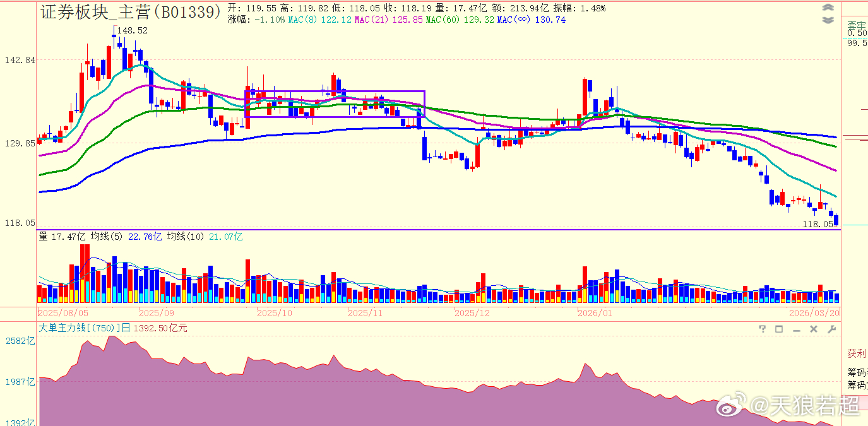The width and height of the screenshot is (868, 426).
Task: Open indicator settings with the wrench icon
Action: (831, 329)
